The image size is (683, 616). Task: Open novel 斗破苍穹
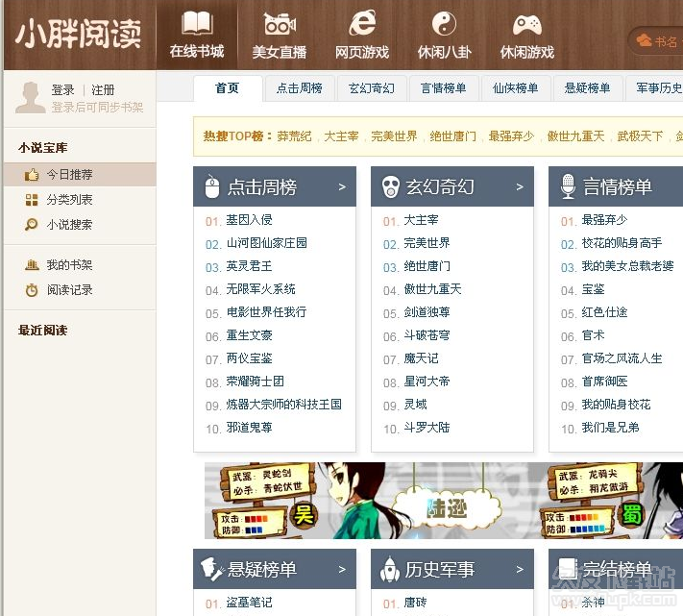pyautogui.click(x=427, y=335)
